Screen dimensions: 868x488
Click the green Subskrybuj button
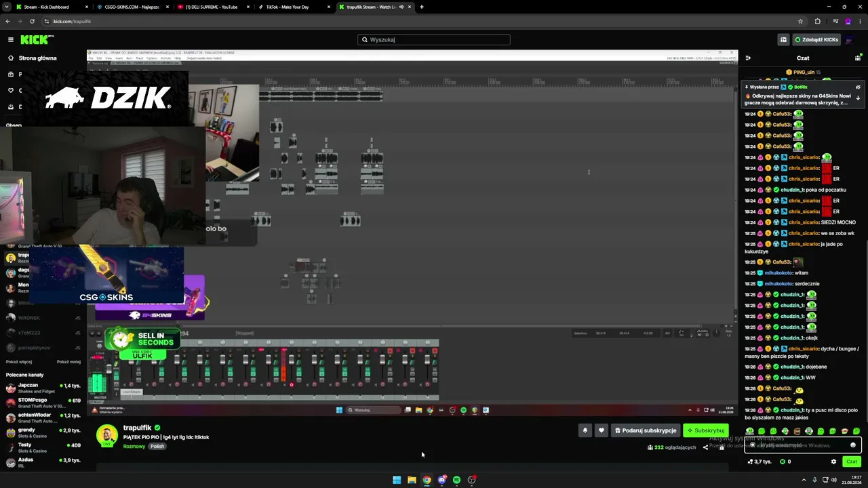click(705, 430)
